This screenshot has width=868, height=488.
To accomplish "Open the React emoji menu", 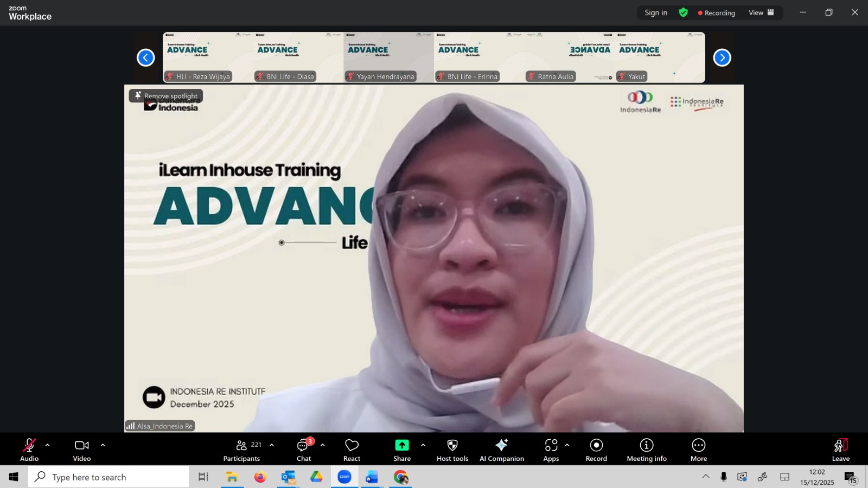I will [352, 450].
